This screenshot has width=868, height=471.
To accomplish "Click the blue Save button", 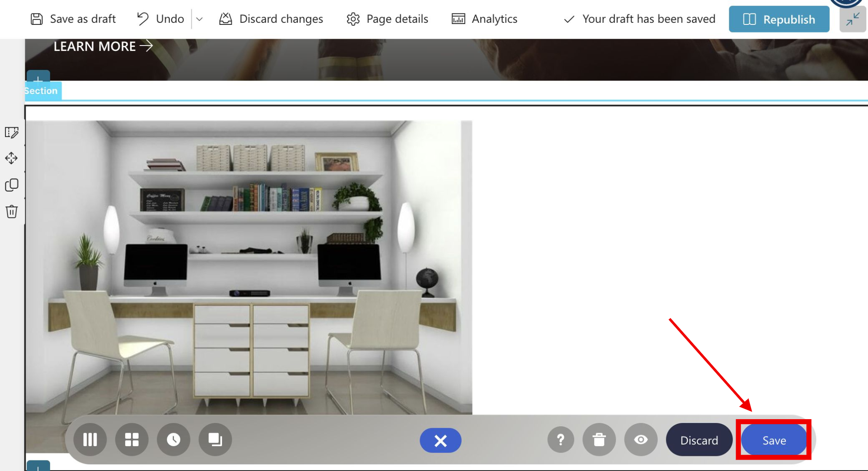I will 774,440.
